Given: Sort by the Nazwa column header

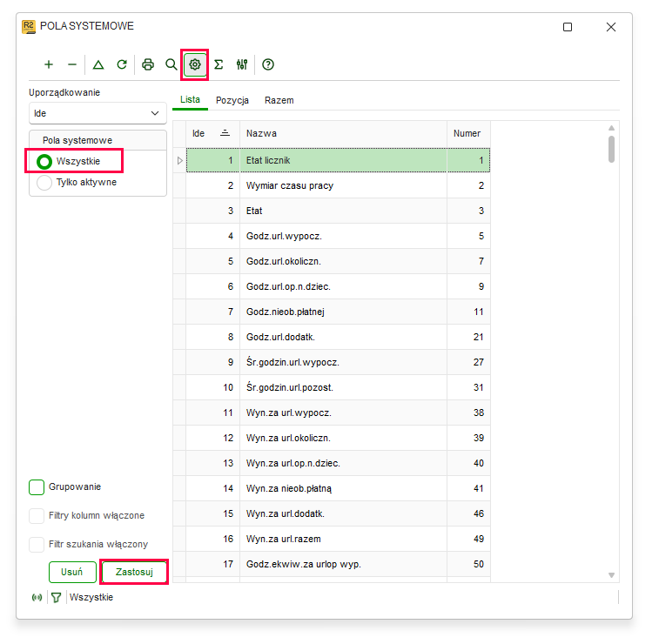Looking at the screenshot, I should pos(343,134).
